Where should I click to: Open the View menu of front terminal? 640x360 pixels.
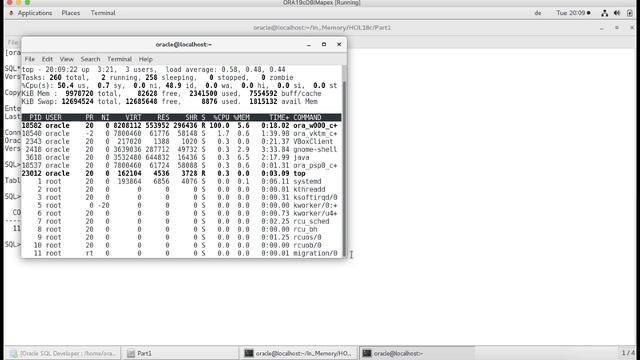pyautogui.click(x=67, y=59)
